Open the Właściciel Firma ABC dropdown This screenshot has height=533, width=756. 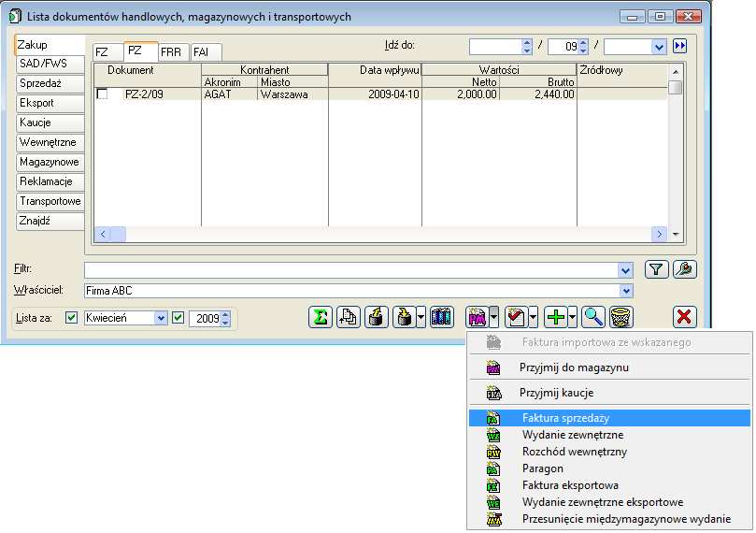click(626, 291)
